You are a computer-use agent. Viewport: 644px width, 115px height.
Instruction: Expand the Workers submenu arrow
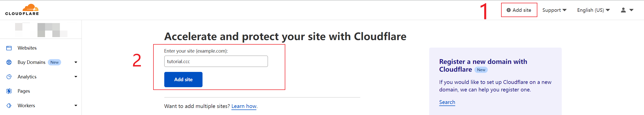[x=76, y=105]
